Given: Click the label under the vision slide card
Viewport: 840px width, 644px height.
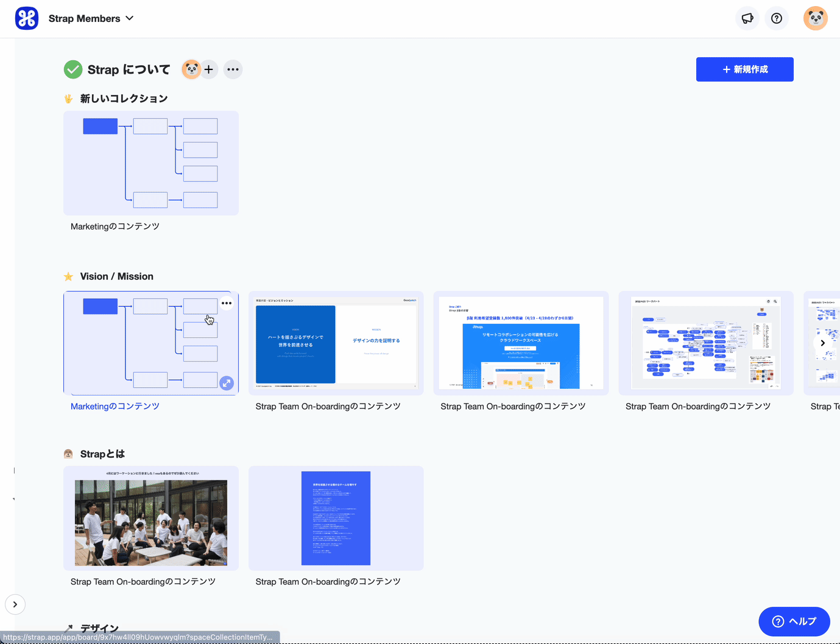Looking at the screenshot, I should click(x=328, y=407).
